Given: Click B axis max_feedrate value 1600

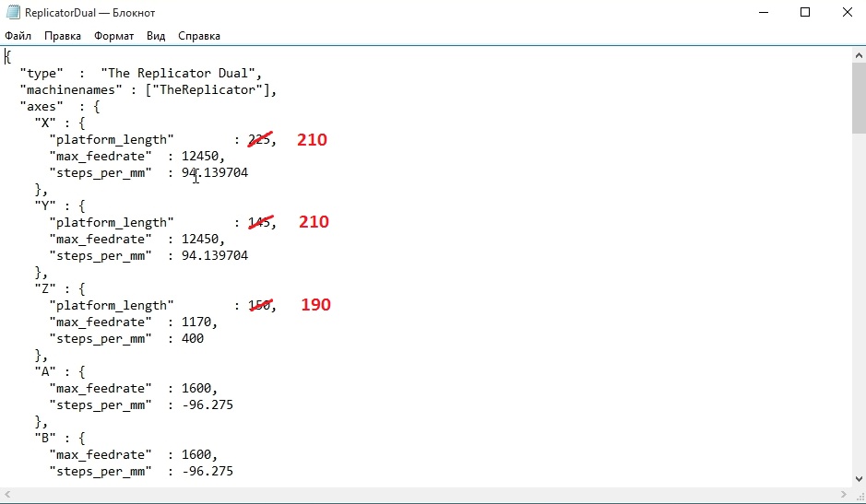Looking at the screenshot, I should [x=196, y=454].
